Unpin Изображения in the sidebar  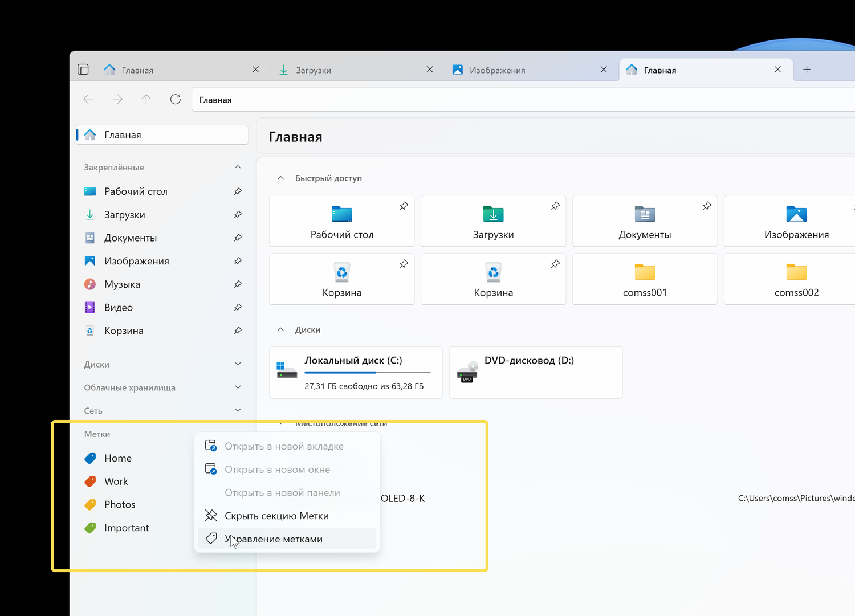point(238,261)
